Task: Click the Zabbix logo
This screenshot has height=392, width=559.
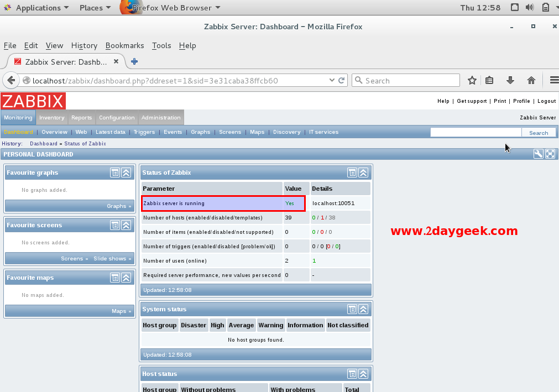Action: pyautogui.click(x=33, y=101)
